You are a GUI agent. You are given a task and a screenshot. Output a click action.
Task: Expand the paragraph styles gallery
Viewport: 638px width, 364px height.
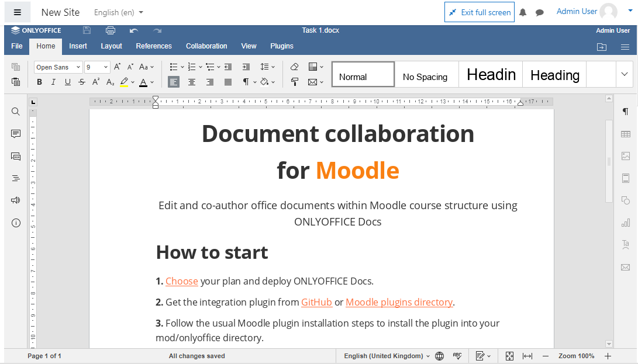tap(624, 74)
